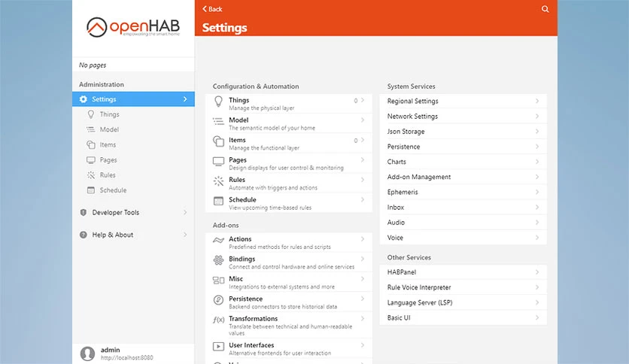The image size is (629, 364).
Task: Open Regional Settings chevron
Action: (536, 101)
